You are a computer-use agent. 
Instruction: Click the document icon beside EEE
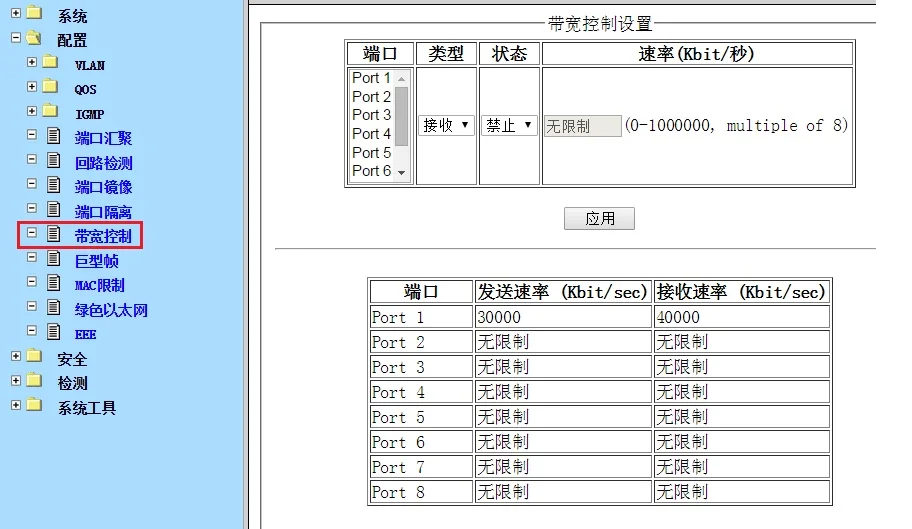point(54,331)
